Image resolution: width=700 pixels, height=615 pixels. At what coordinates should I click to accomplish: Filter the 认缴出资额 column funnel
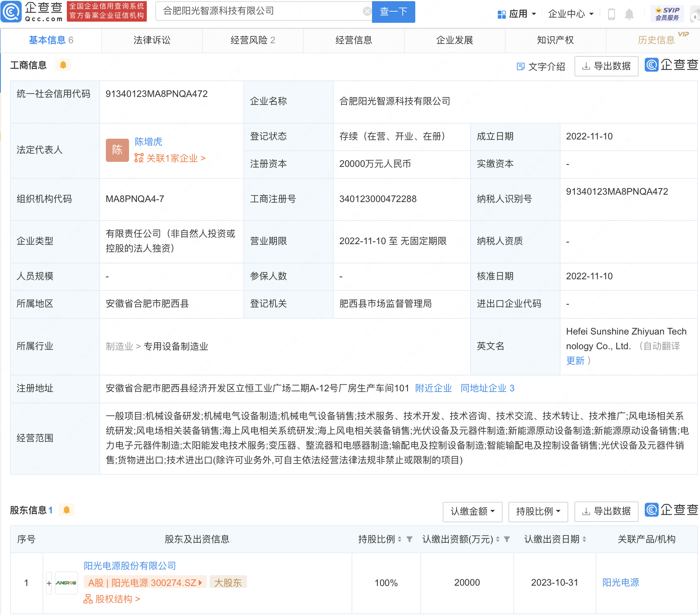pos(507,539)
